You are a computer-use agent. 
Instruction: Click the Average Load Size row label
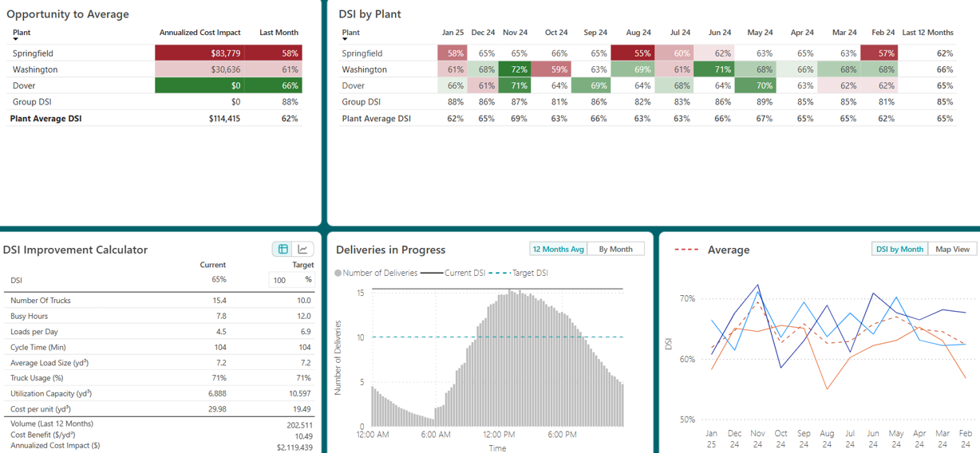(49, 363)
